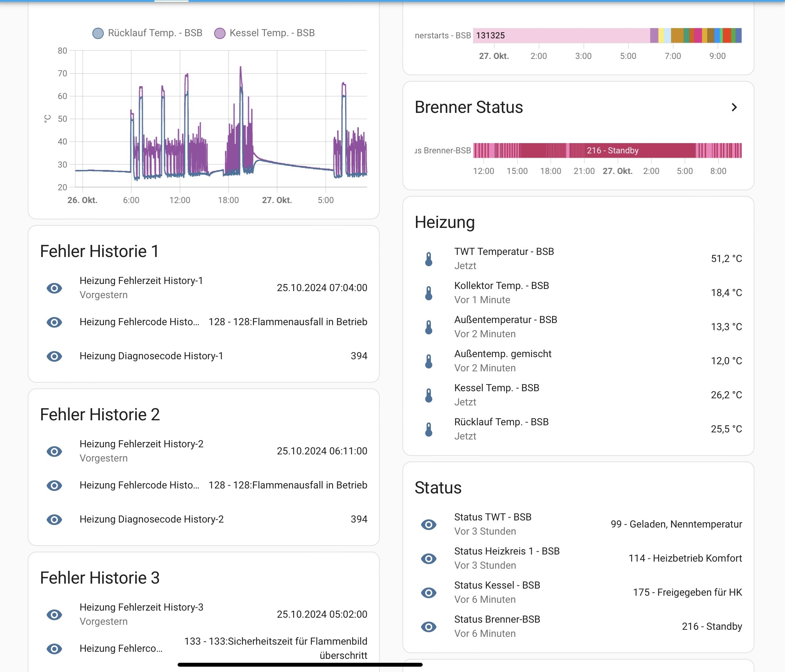
Task: Open the Status Kessel - BSB entity name
Action: (497, 585)
